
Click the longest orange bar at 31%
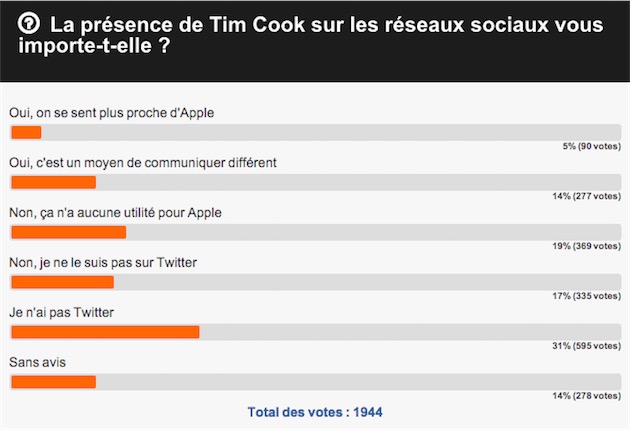tap(105, 332)
